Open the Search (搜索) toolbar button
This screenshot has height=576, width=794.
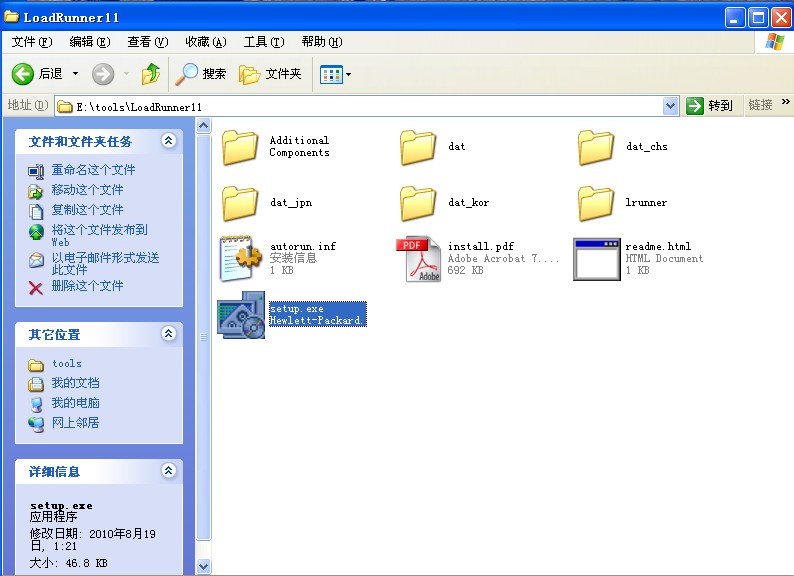(201, 74)
